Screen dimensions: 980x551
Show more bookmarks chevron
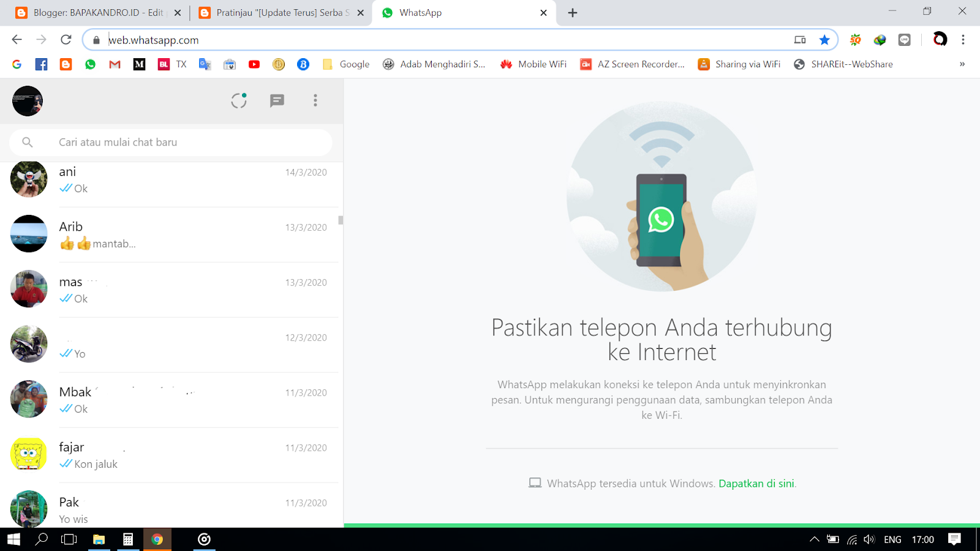pos(962,64)
